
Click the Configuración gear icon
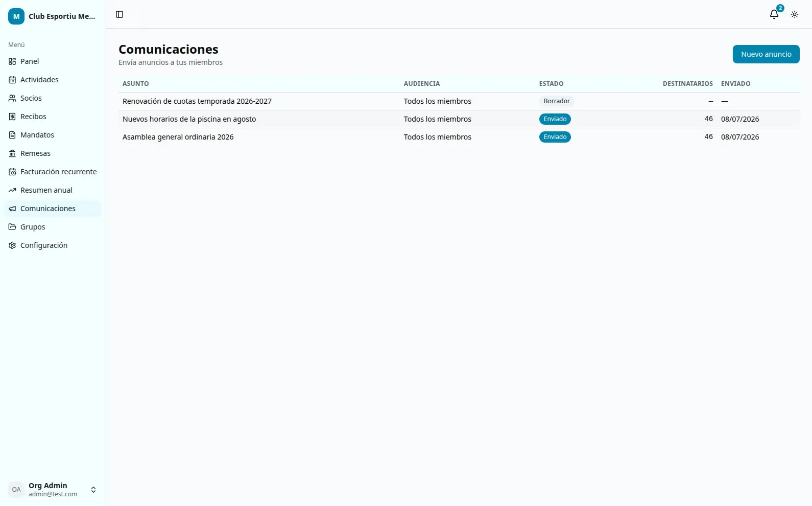[12, 245]
